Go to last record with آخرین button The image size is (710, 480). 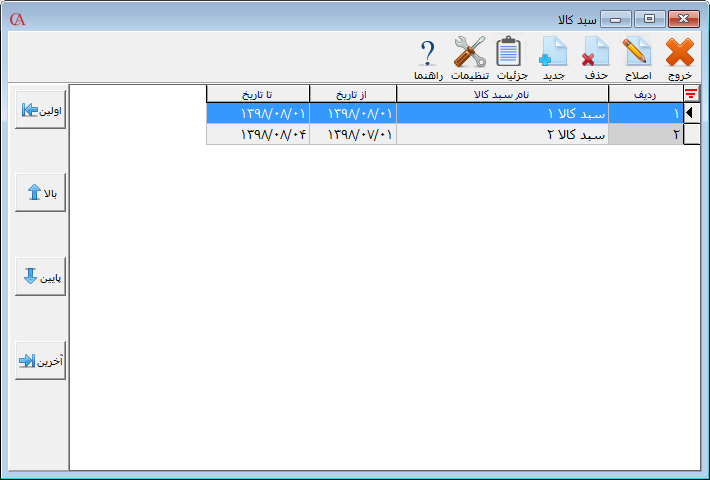coord(41,361)
